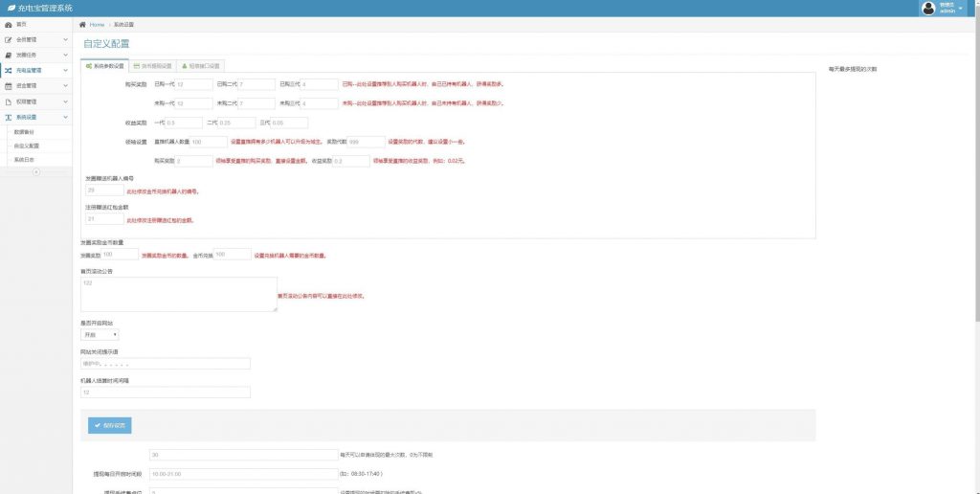Switch to the second configuration tab
The height and width of the screenshot is (494, 980).
click(x=152, y=66)
